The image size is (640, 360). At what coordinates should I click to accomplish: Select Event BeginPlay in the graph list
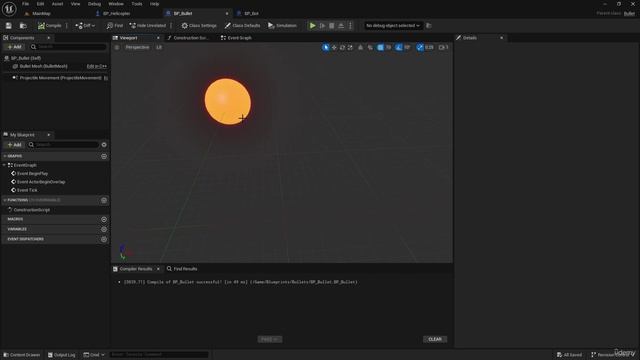[32, 174]
